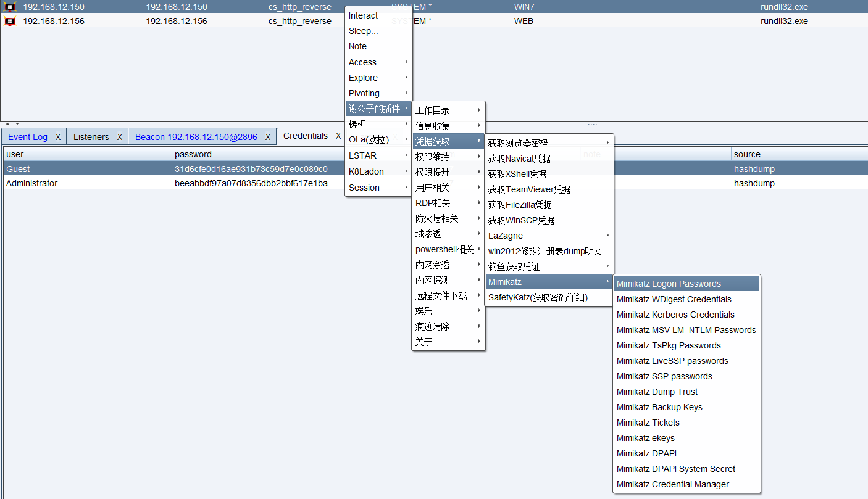This screenshot has width=868, height=499.
Task: Switch to the Listeners tab
Action: (x=91, y=137)
